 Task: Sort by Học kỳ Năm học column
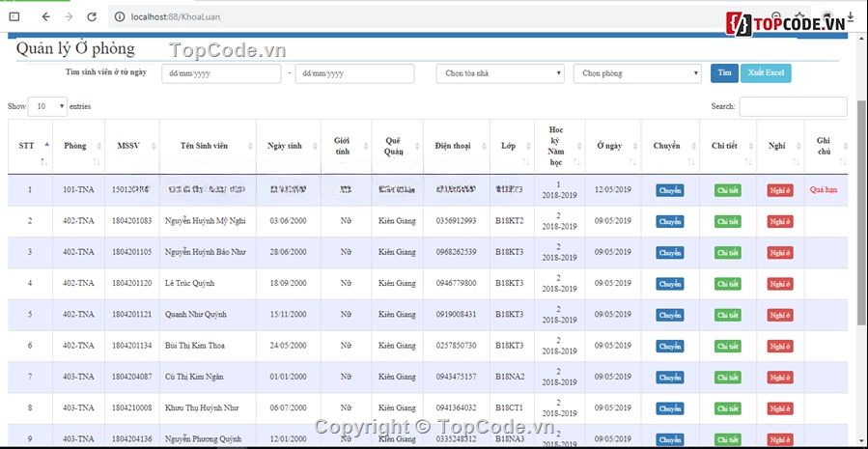(x=560, y=147)
